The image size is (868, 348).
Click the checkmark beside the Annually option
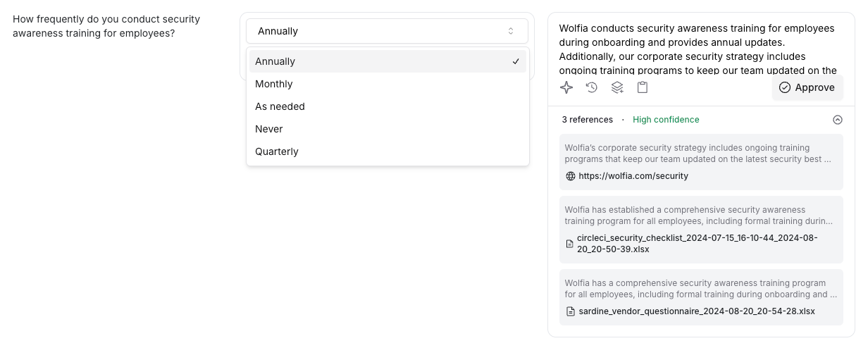pos(516,61)
